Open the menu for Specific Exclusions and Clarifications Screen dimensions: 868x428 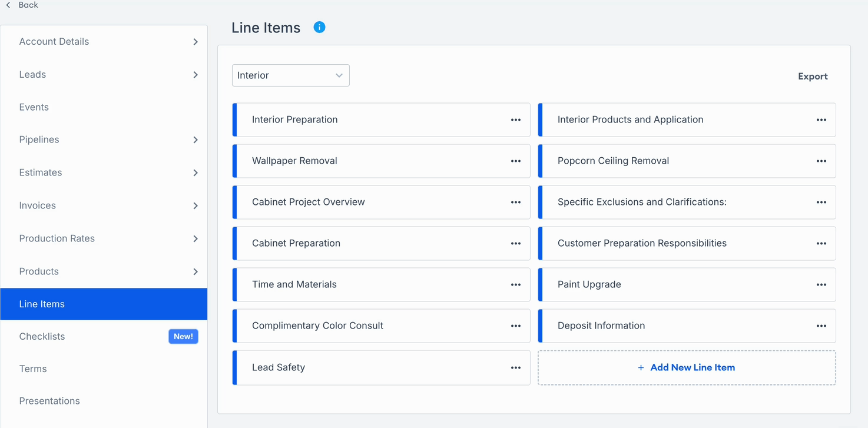point(821,202)
